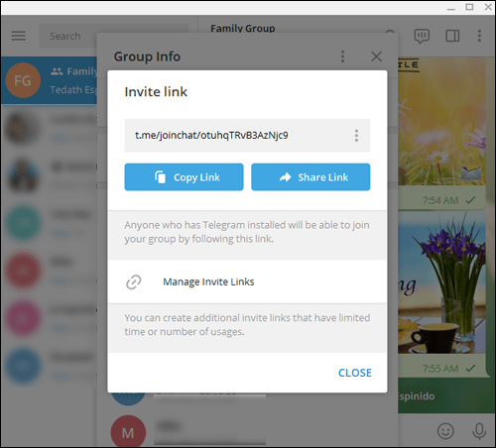
Task: Open the invite link three-dot menu
Action: [x=356, y=136]
